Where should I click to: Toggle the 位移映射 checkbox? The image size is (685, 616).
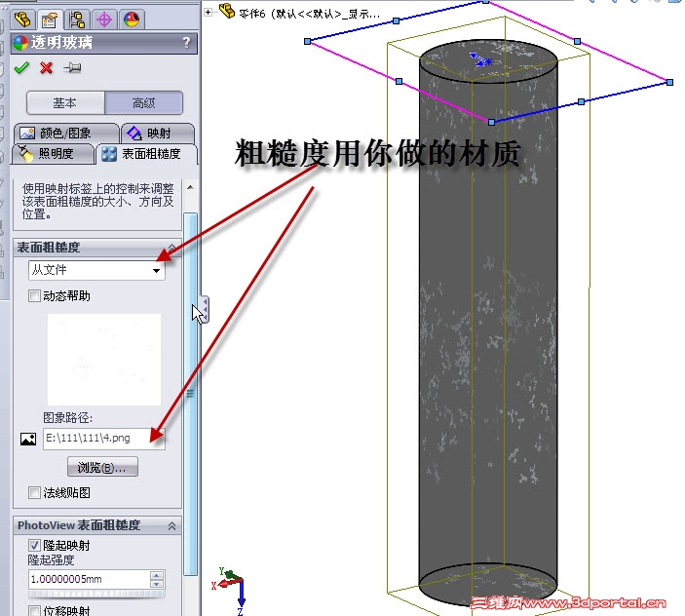[34, 610]
